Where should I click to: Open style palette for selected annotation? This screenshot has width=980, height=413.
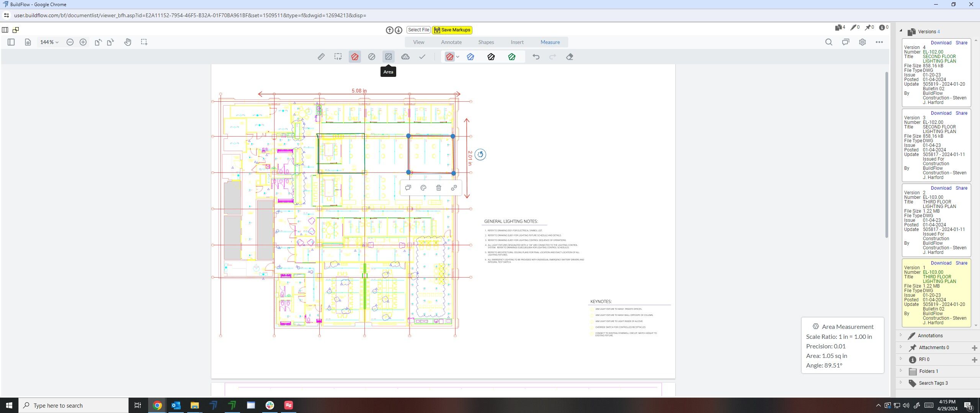423,188
